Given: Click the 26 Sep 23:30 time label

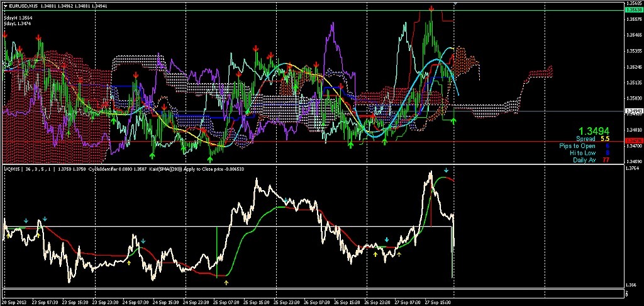Looking at the screenshot, I should coord(377,302).
